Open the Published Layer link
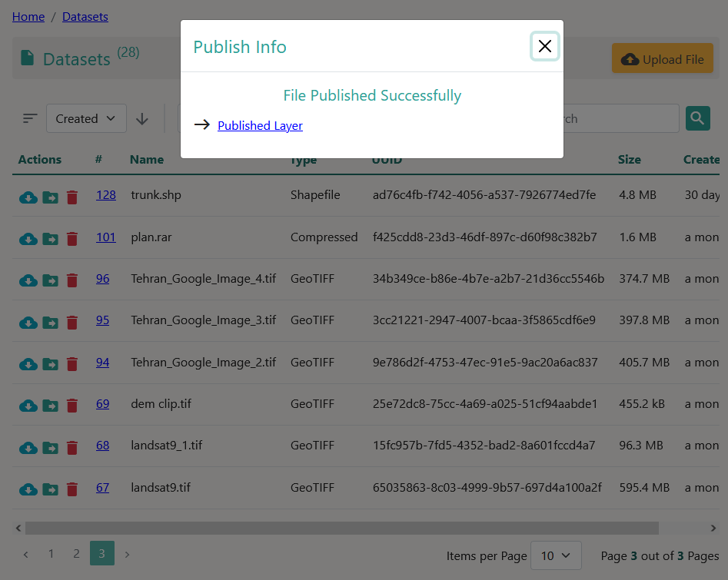The height and width of the screenshot is (580, 728). tap(260, 125)
